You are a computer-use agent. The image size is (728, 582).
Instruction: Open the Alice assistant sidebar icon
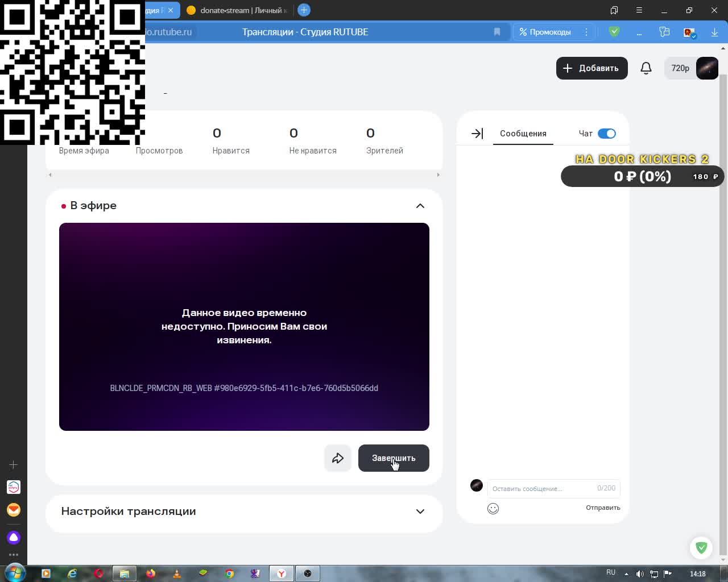coord(14,538)
